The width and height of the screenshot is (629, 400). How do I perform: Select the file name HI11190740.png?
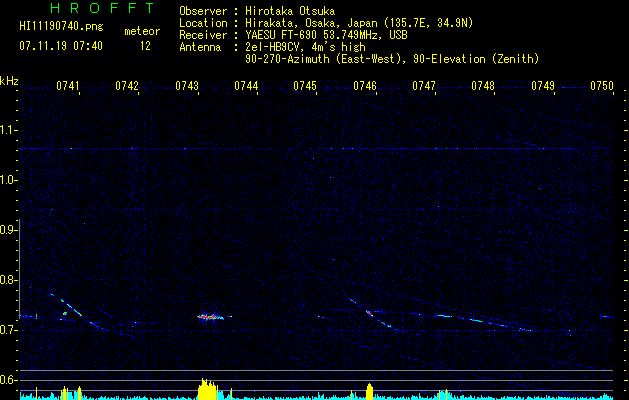[61, 26]
